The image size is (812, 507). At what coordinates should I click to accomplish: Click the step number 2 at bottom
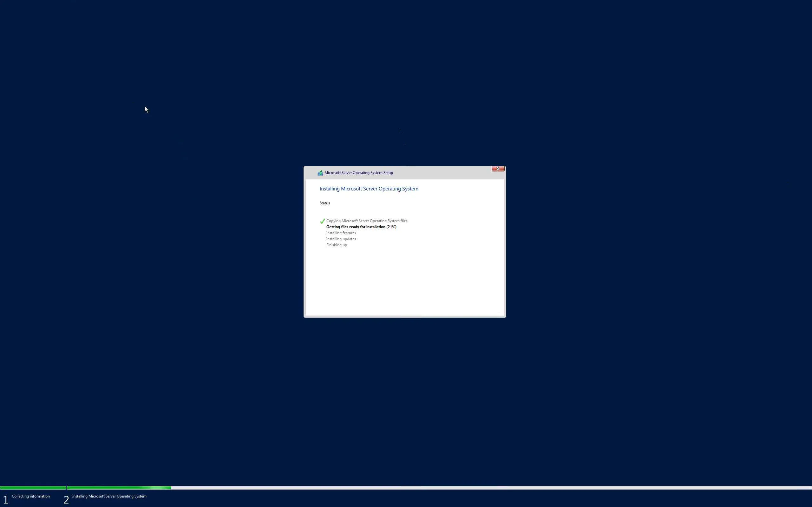pos(66,500)
